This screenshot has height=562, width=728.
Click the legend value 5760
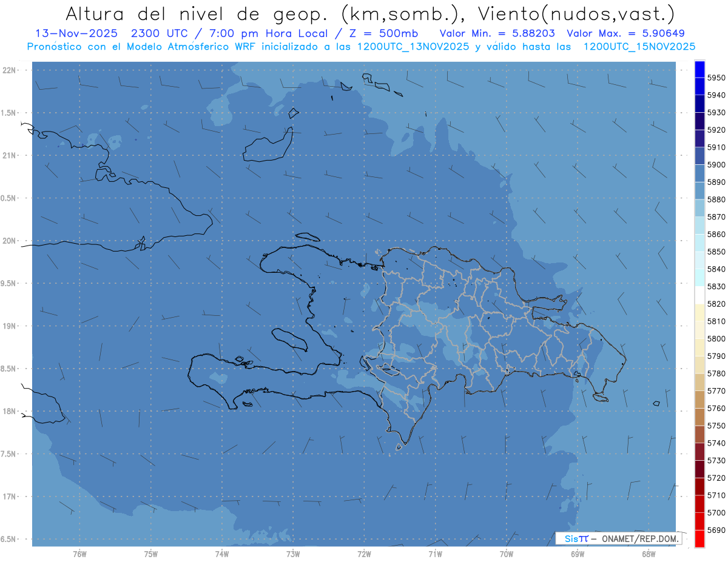click(x=716, y=408)
